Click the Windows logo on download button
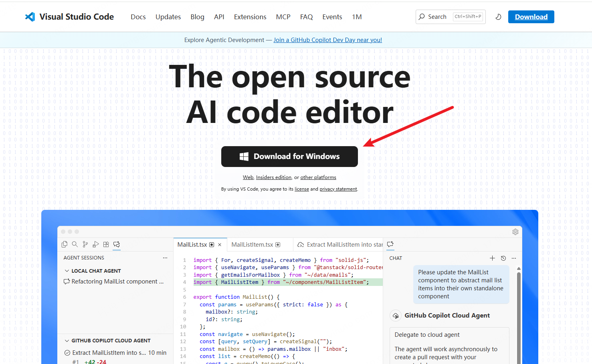Screen dimensions: 592x364 click(x=244, y=157)
